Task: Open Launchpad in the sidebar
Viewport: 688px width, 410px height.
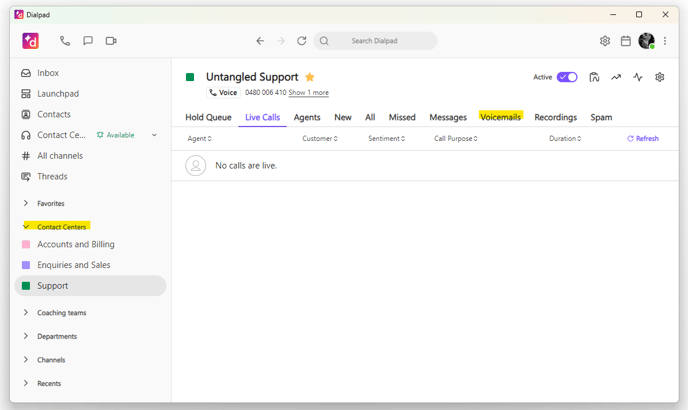Action: point(50,94)
